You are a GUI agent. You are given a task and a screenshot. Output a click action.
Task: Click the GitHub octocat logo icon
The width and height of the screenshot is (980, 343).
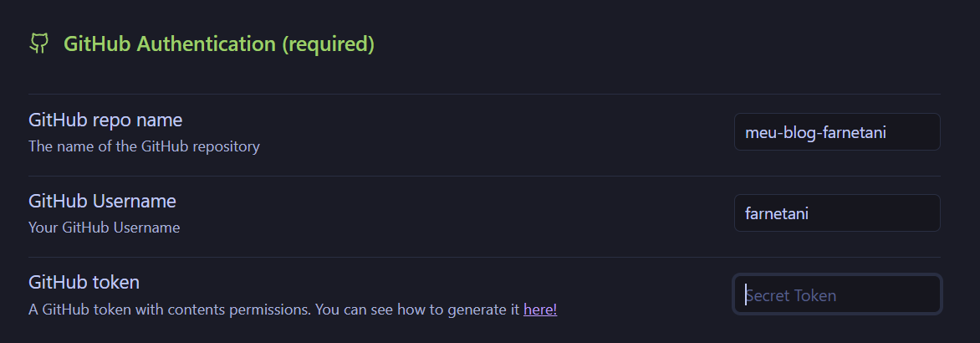coord(38,44)
